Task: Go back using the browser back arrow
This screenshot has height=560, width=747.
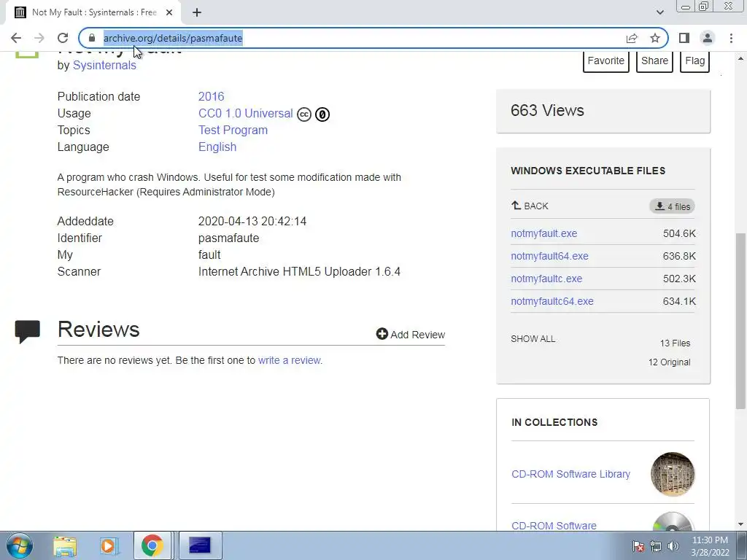Action: pyautogui.click(x=16, y=38)
